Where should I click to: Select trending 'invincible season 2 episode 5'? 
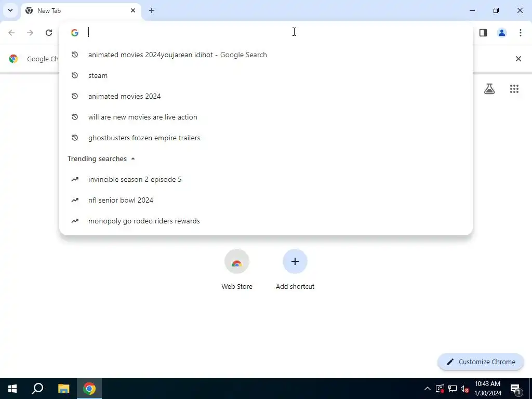[x=266, y=179]
